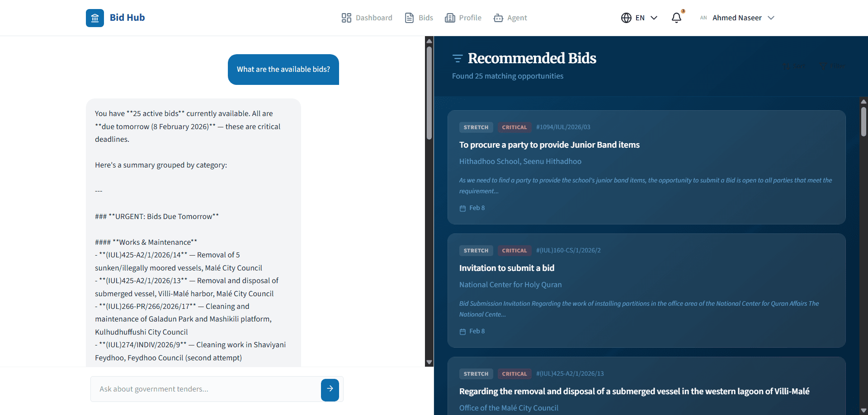The width and height of the screenshot is (868, 415).
Task: Click chat scrollbar up arrow
Action: pos(429,41)
